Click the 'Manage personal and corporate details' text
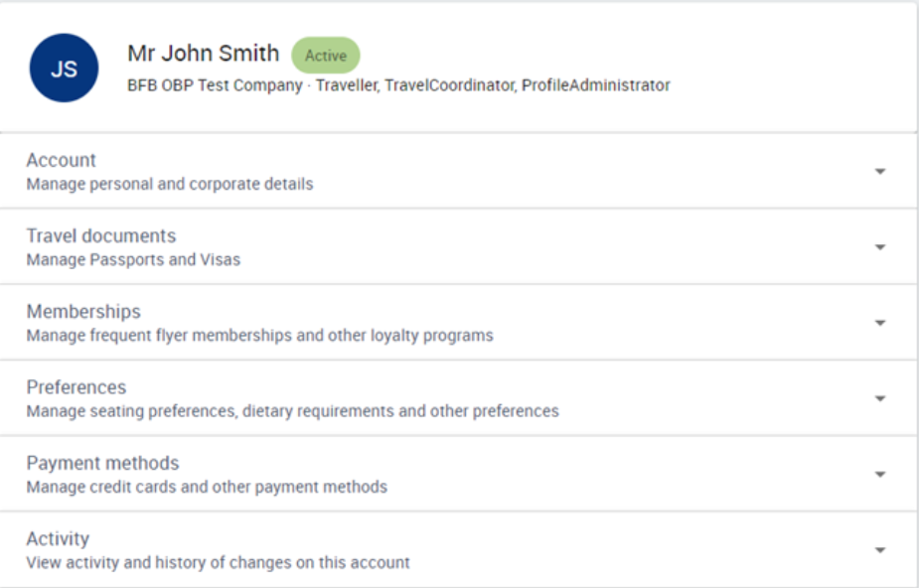 [170, 184]
